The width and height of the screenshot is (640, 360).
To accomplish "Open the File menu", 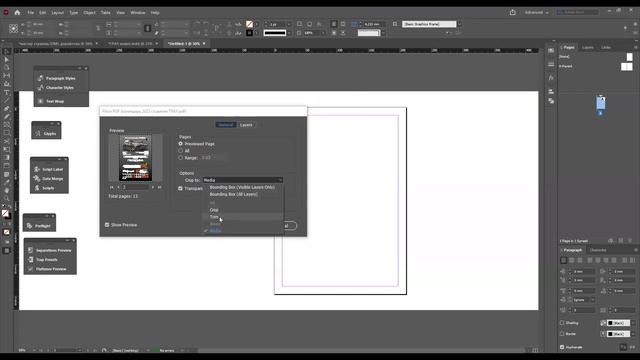I will click(x=31, y=13).
